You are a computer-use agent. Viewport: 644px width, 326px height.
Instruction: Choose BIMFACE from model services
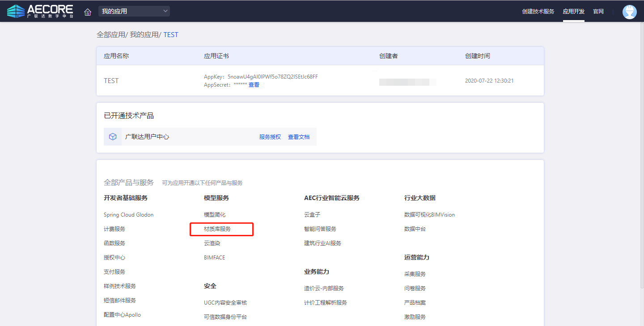(215, 258)
